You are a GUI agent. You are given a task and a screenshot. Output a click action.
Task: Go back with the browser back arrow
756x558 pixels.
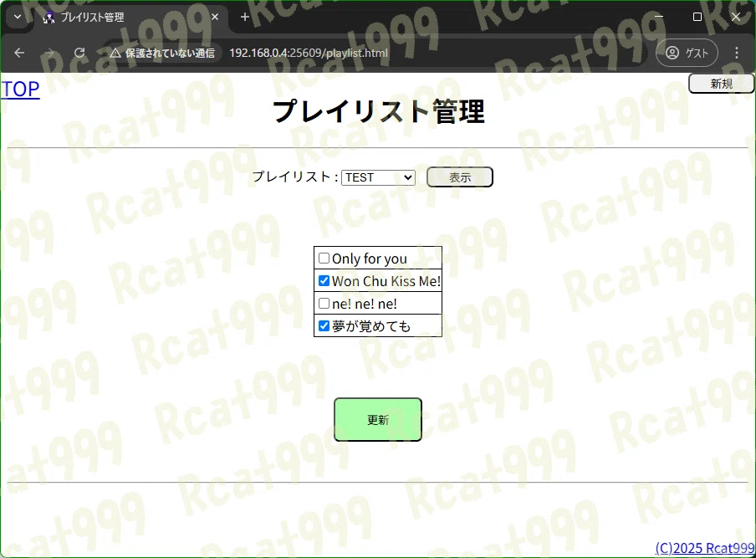click(19, 53)
